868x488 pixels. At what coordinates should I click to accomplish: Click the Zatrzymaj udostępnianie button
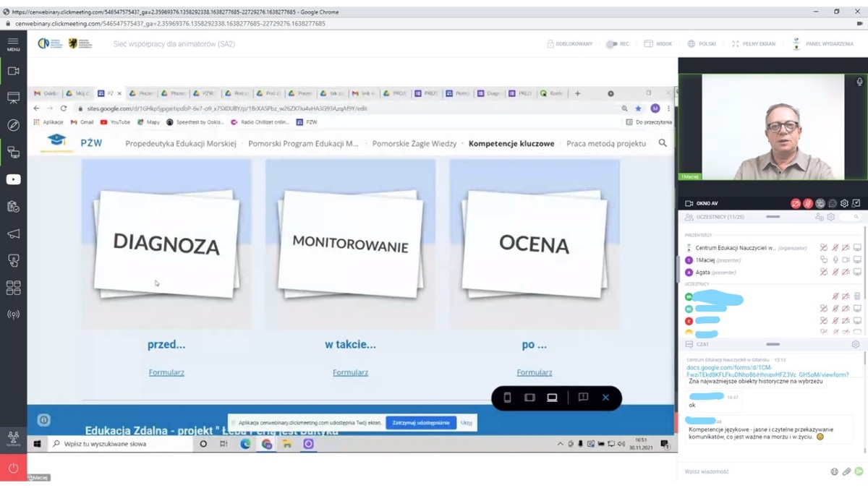(x=421, y=422)
